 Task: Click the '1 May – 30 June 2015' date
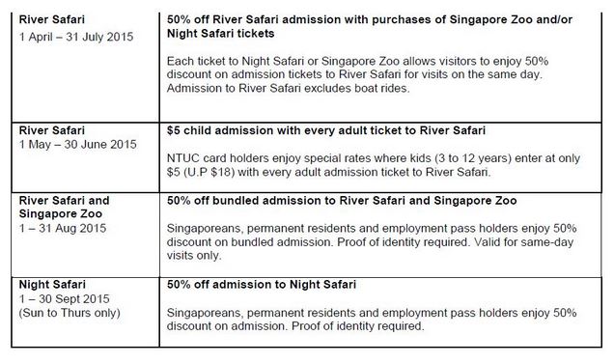click(78, 144)
